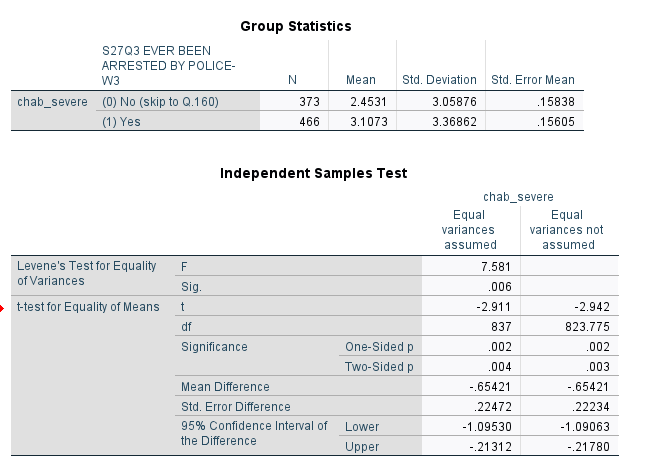Screen dimensions: 647x473
Task: Click the Mean Difference row label
Action: tap(225, 387)
